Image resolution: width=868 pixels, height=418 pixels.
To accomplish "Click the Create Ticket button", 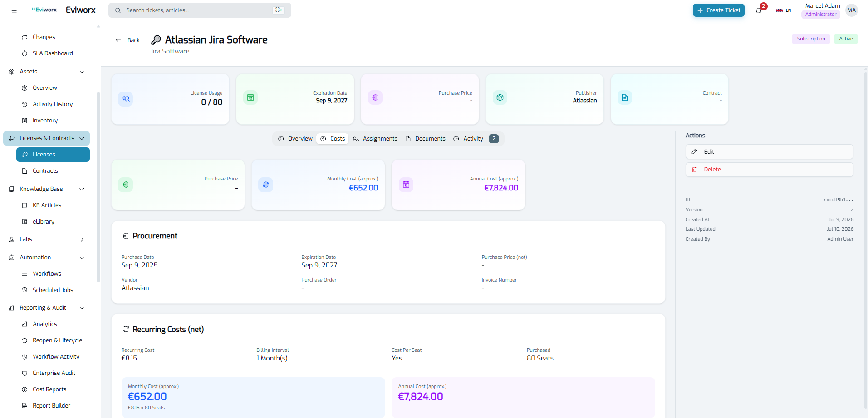I will pos(719,10).
